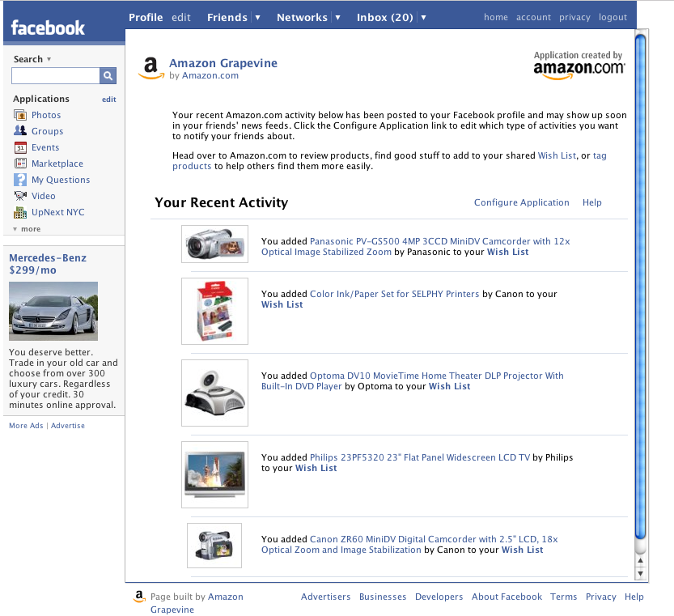Click Philips LCD TV thumbnail
The height and width of the screenshot is (616, 674).
pyautogui.click(x=214, y=474)
